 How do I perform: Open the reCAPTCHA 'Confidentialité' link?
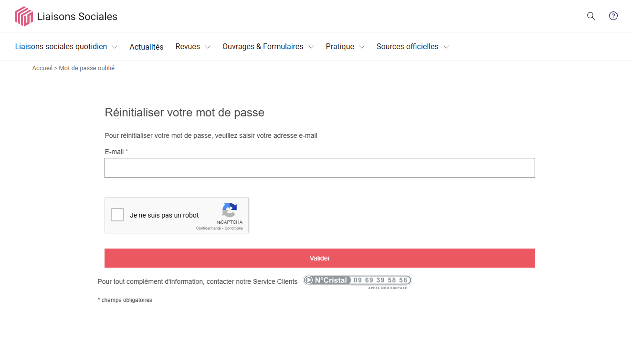tap(208, 228)
